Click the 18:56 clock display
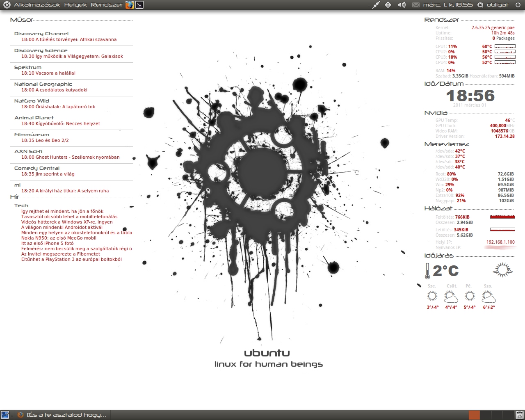The height and width of the screenshot is (420, 525). [470, 96]
